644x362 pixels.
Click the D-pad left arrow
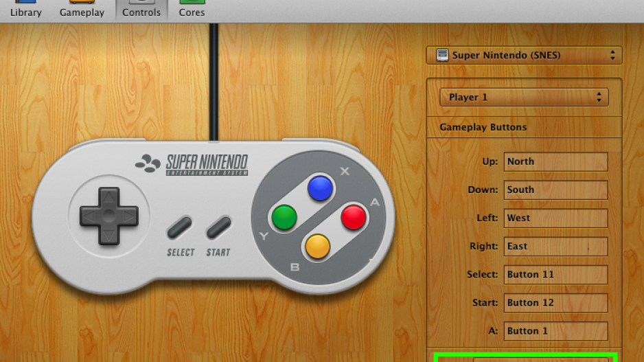pos(89,216)
